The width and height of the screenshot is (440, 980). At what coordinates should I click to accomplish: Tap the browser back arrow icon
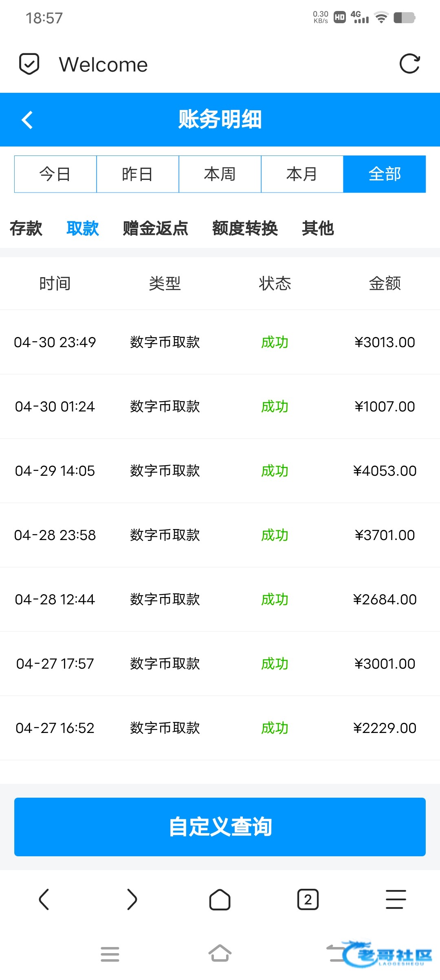[44, 899]
